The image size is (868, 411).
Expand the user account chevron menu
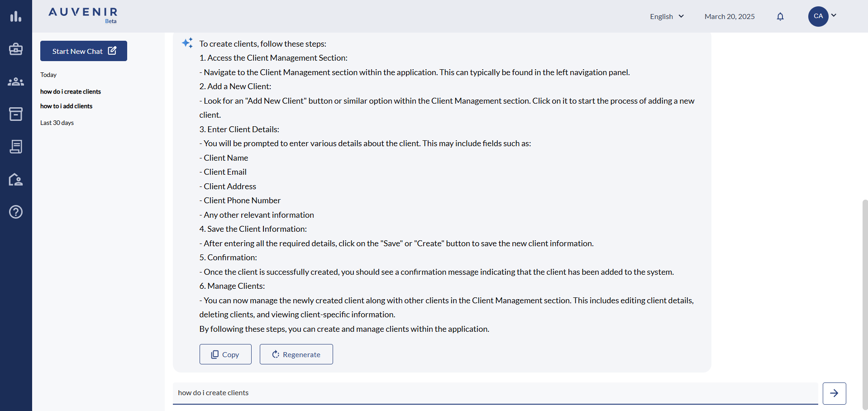tap(834, 15)
